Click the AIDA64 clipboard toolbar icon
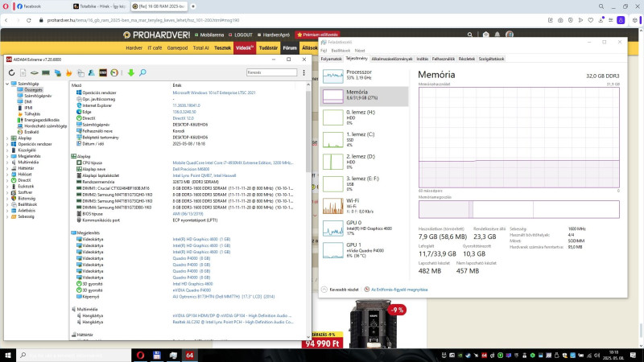644x362 pixels. (80, 72)
